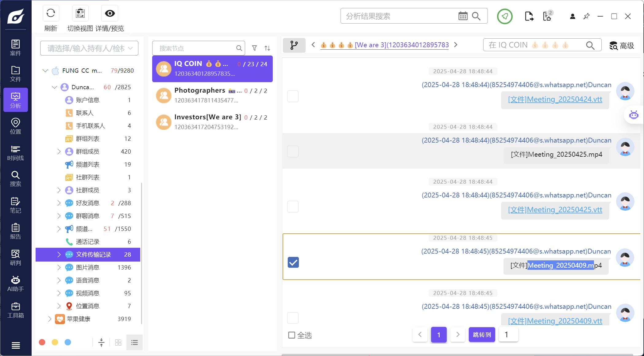Click the filter funnel icon
This screenshot has height=356, width=644.
254,48
